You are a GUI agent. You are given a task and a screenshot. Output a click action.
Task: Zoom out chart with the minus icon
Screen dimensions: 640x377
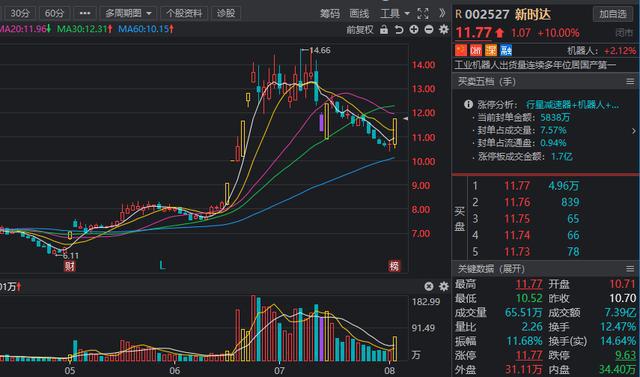click(429, 29)
